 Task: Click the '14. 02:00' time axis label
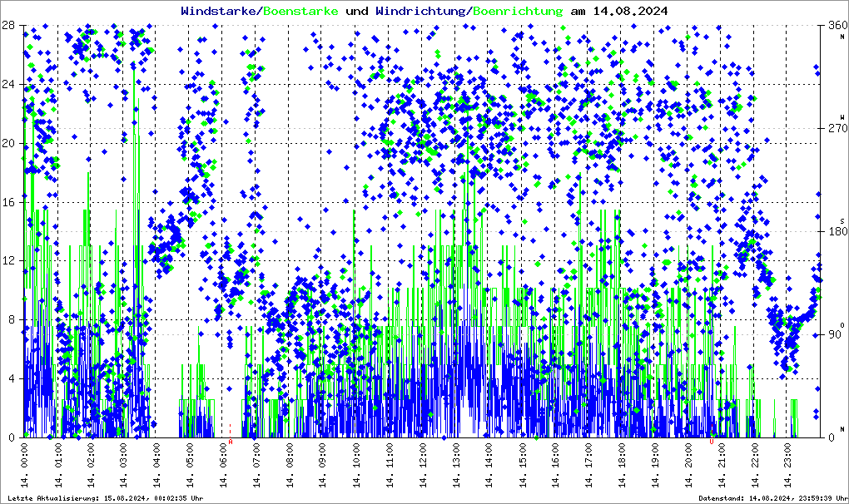pyautogui.click(x=91, y=466)
